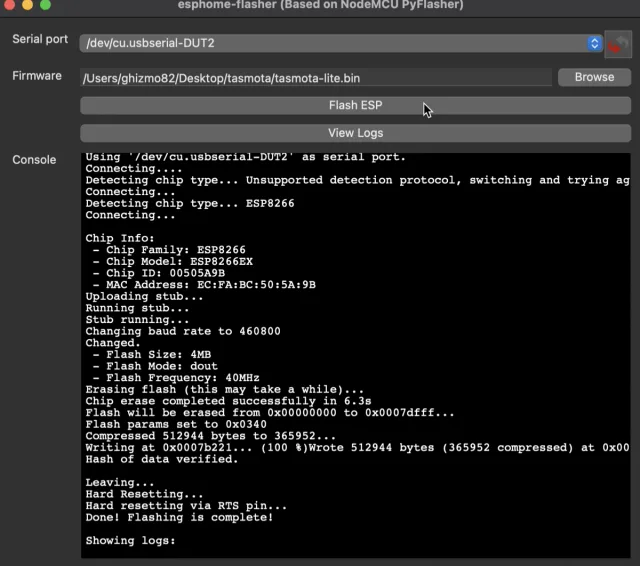The width and height of the screenshot is (640, 566).
Task: Select the /dev/cu.usbserial-DUT2 serial port field
Action: click(330, 43)
